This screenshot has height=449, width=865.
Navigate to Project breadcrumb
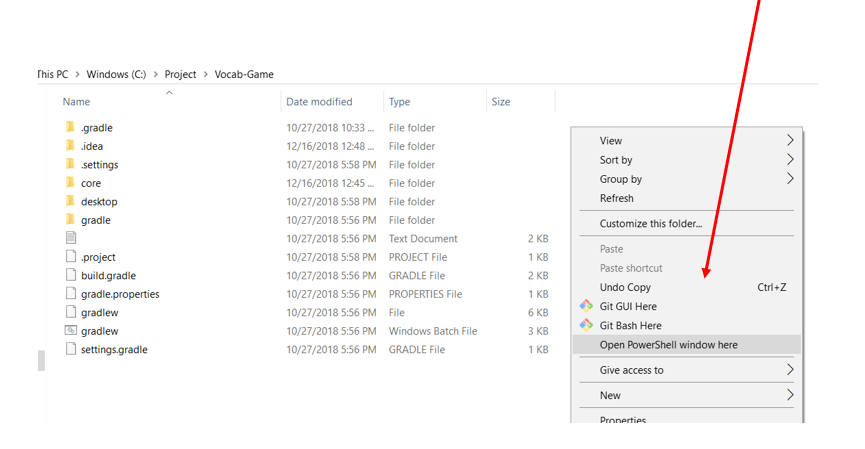pyautogui.click(x=180, y=74)
